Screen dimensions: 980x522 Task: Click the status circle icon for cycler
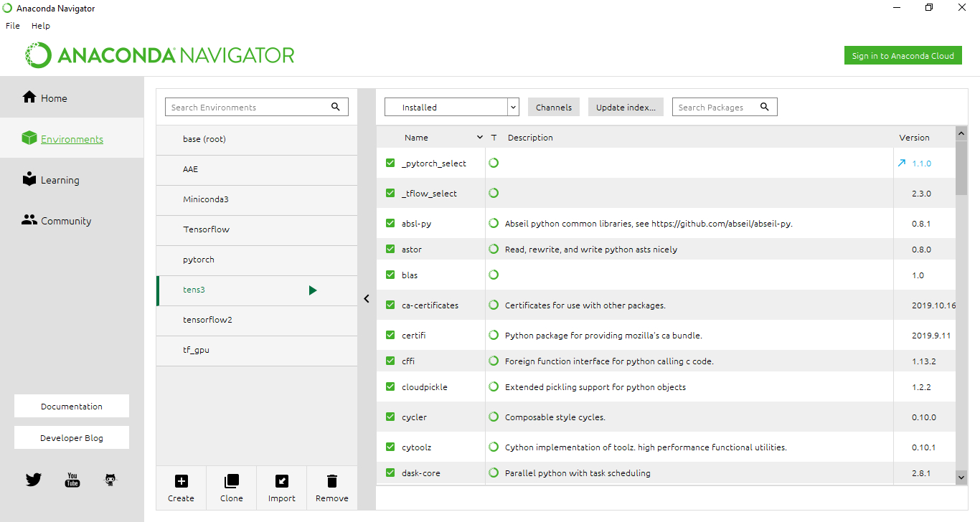494,417
